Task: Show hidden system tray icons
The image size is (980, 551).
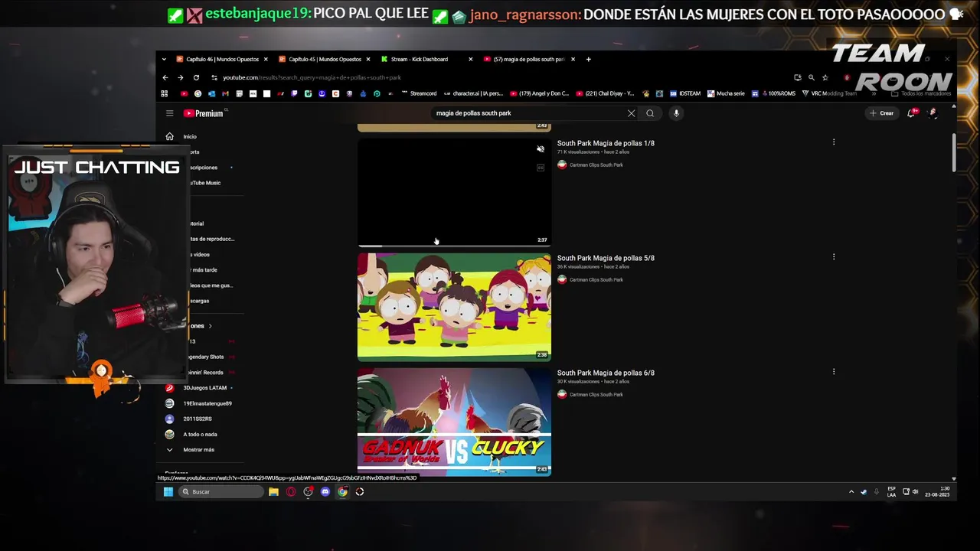Action: tap(851, 492)
